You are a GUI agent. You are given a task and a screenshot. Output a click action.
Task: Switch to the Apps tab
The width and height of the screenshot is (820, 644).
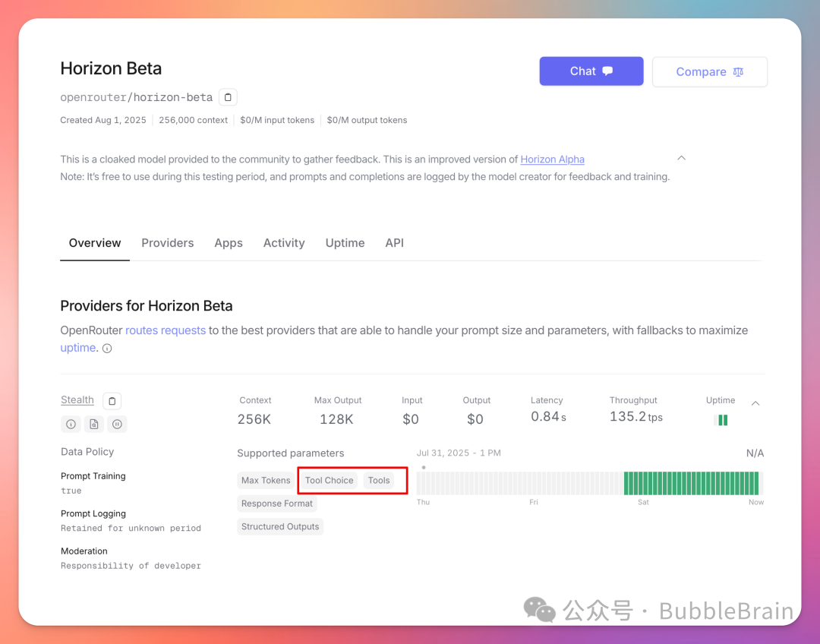229,243
